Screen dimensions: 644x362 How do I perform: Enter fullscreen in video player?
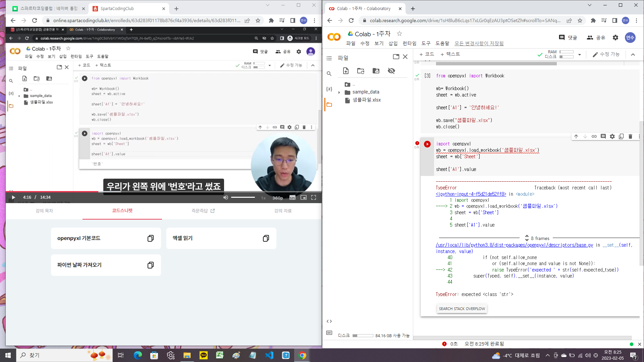(x=314, y=197)
